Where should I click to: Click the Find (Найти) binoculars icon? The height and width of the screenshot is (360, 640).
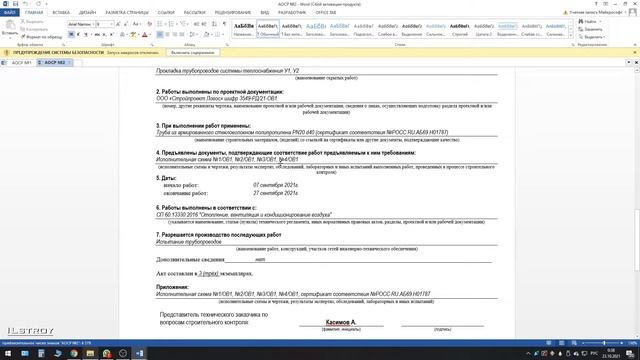581,21
